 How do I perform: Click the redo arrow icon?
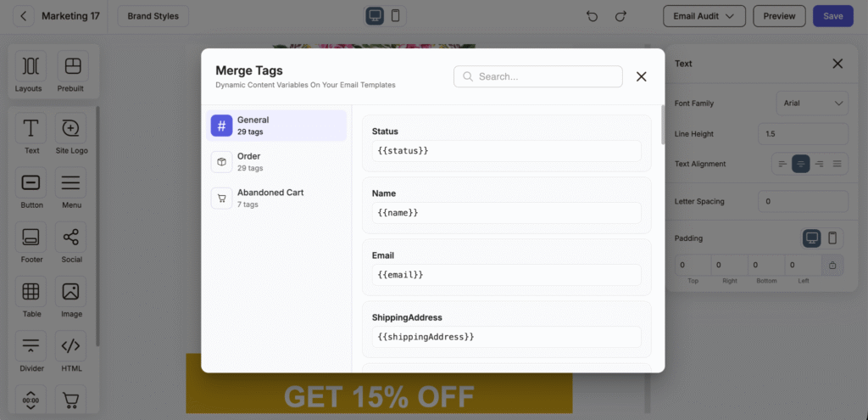[x=620, y=16]
